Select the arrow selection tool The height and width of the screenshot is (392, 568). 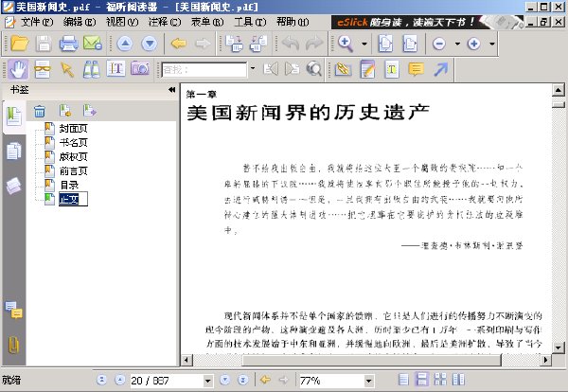tap(66, 69)
